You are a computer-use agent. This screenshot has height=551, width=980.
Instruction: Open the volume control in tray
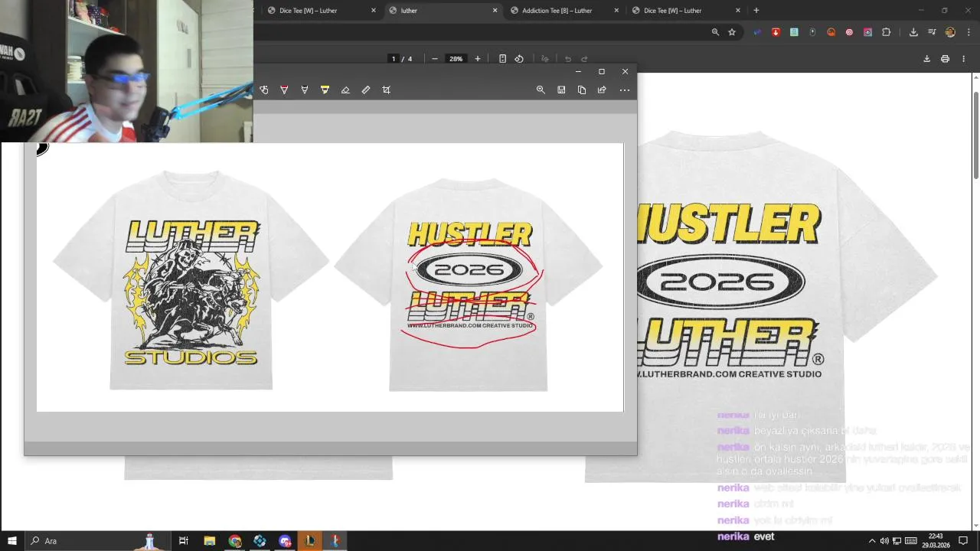(884, 541)
